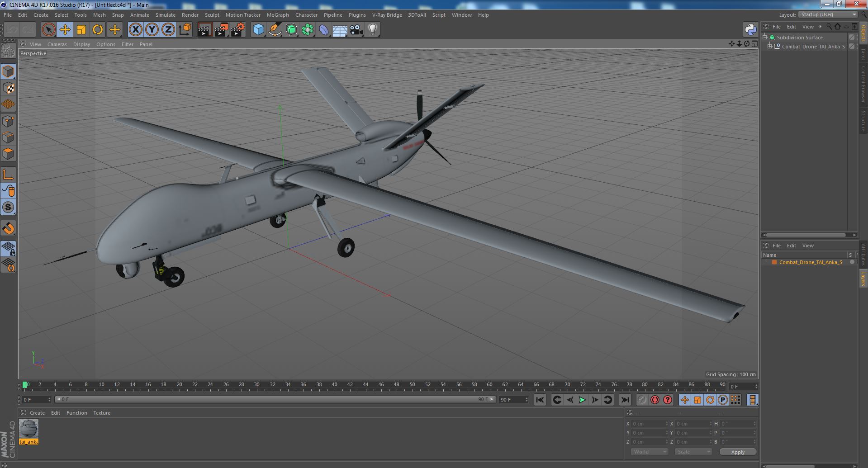Toggle Z axis lock
This screenshot has height=468, width=868.
[x=168, y=30]
